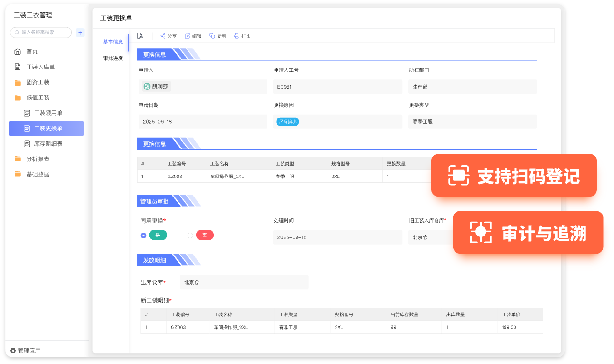Click the 尺码偏小 reason tag
The height and width of the screenshot is (364, 614).
287,122
